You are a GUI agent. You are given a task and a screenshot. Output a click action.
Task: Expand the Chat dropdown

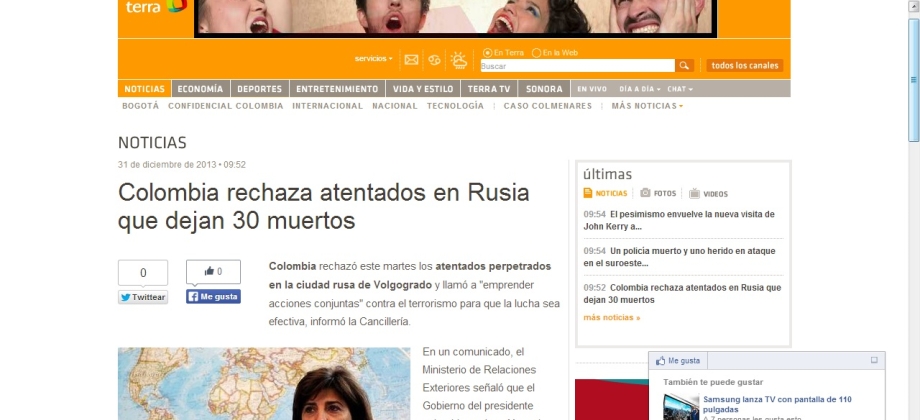tap(679, 89)
